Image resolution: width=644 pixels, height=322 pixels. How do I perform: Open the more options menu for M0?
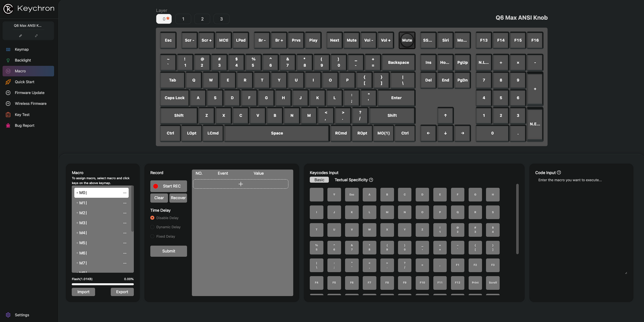(125, 193)
